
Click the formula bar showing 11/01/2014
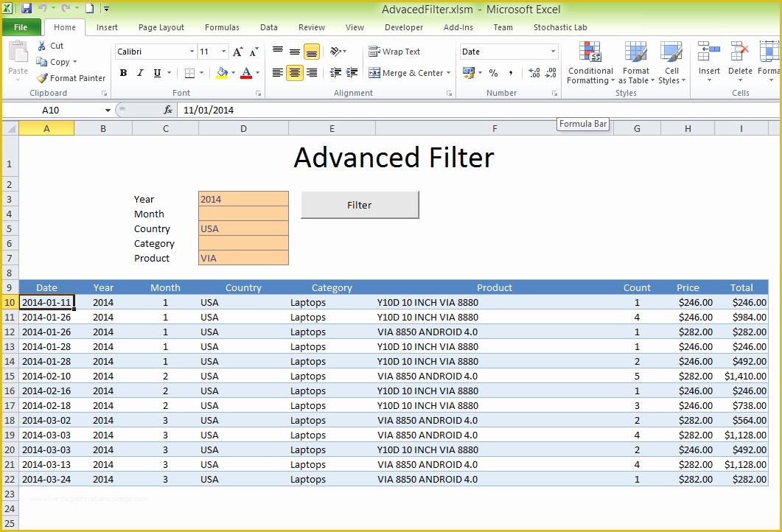click(x=479, y=110)
